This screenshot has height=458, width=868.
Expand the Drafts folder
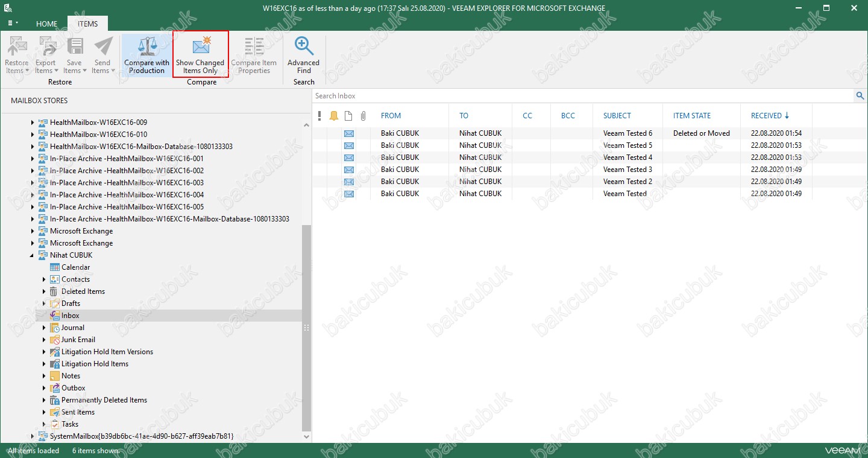[44, 304]
